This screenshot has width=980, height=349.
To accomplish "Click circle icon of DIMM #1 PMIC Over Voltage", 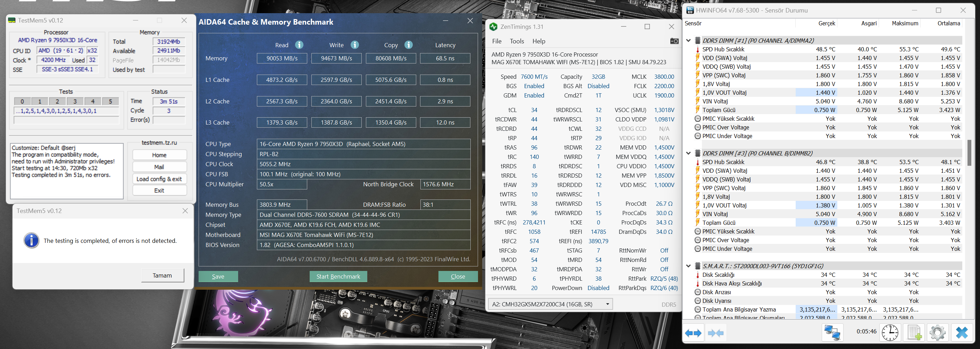I will click(698, 127).
